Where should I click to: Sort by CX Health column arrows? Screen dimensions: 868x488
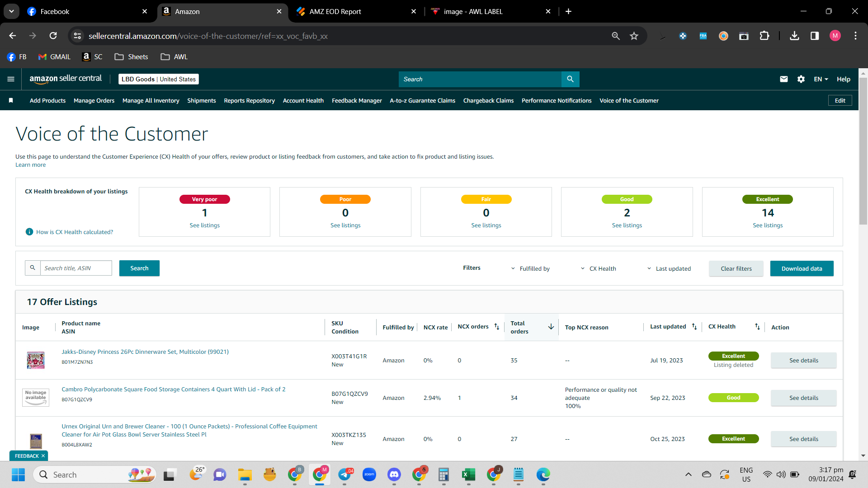point(757,327)
